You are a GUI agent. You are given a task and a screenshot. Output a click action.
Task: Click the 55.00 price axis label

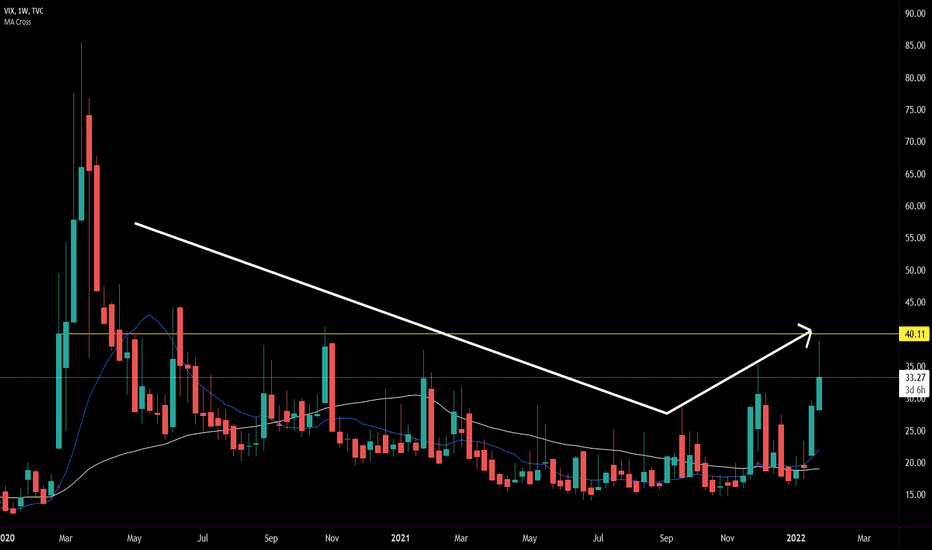coord(915,238)
